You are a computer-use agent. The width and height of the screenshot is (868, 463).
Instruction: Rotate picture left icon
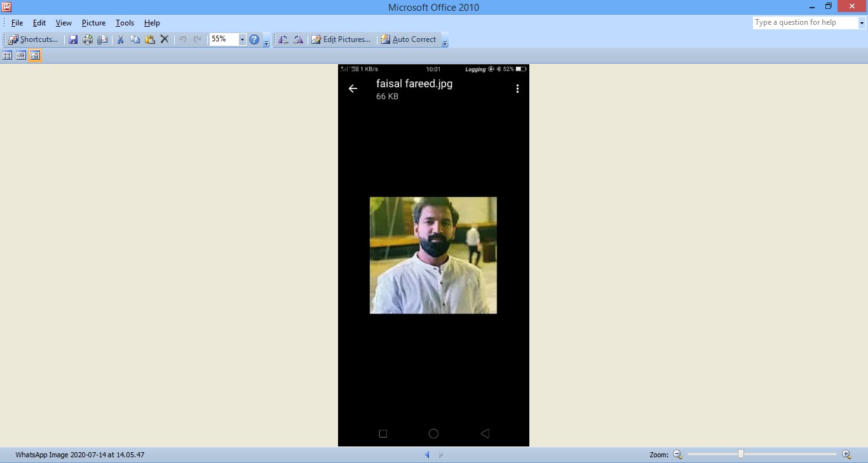click(283, 39)
